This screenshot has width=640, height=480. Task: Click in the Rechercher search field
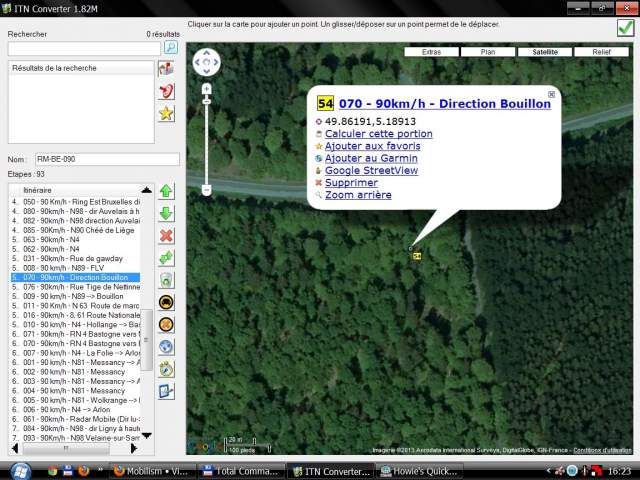pos(84,48)
